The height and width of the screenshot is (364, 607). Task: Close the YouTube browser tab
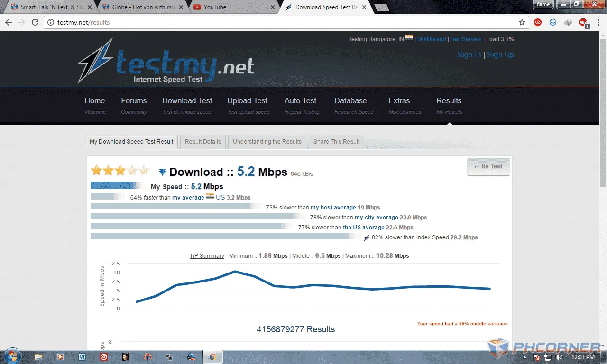click(272, 7)
